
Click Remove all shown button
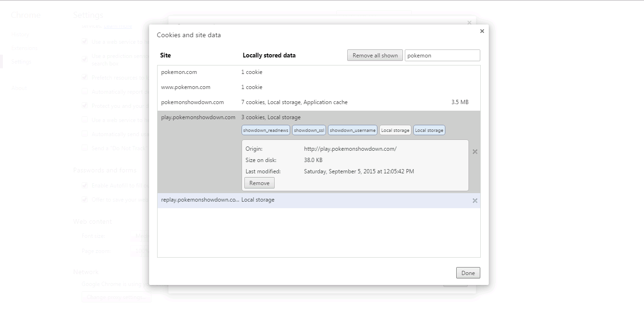coord(375,56)
